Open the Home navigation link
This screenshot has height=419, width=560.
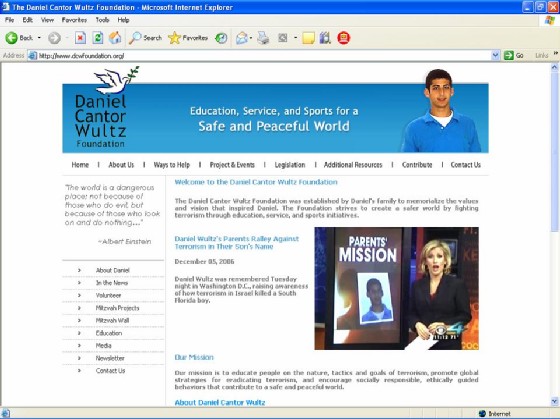[80, 165]
